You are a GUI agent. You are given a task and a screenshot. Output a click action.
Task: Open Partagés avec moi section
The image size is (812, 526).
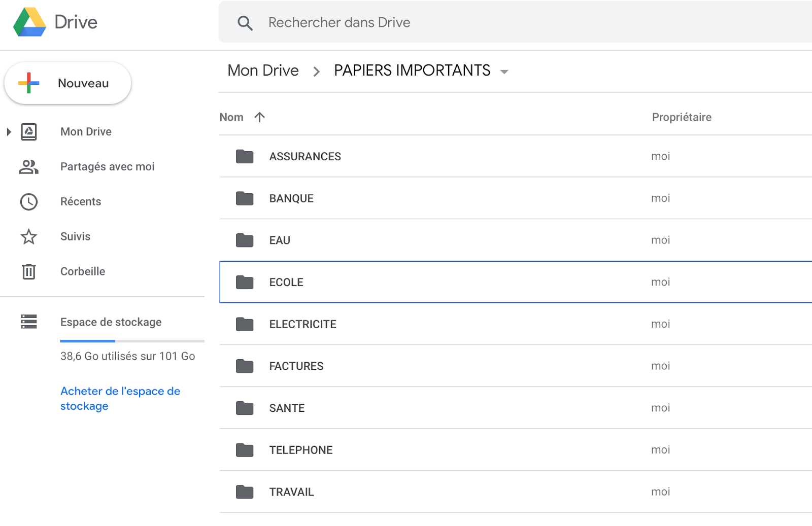coord(107,167)
